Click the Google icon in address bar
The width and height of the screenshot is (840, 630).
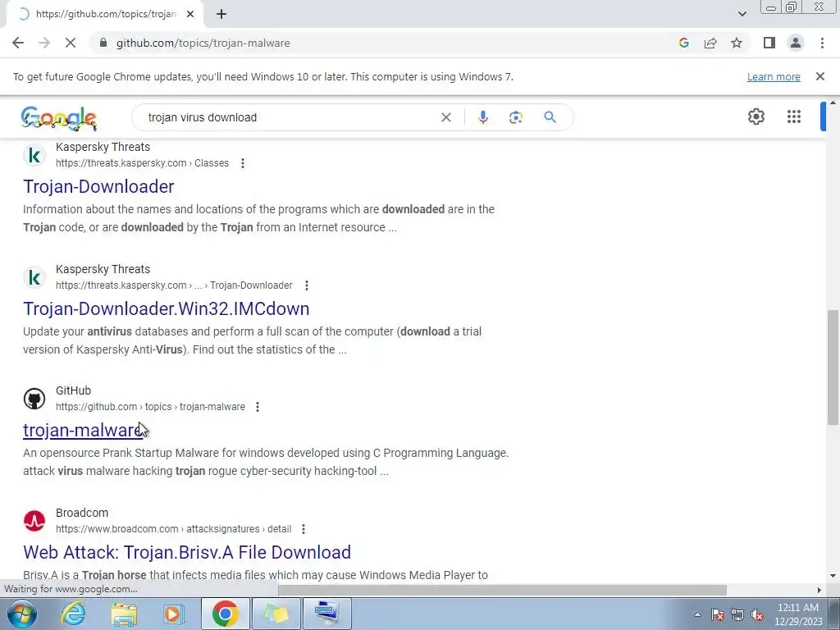684,43
